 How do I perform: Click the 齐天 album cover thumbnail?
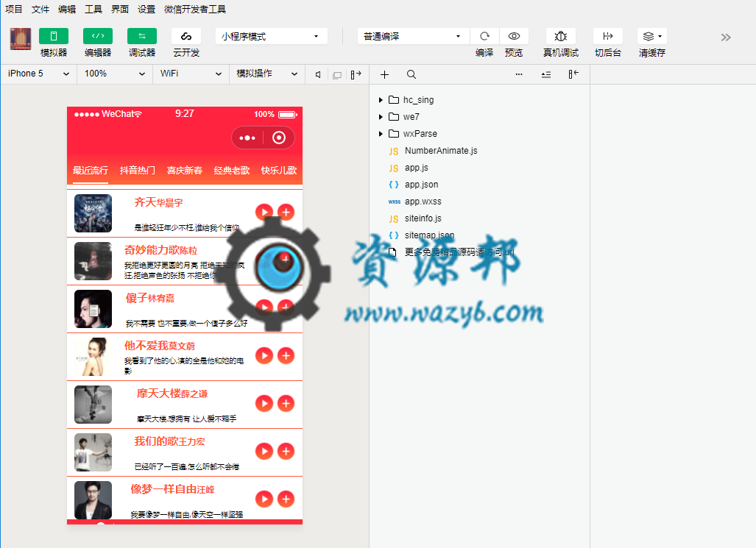(x=93, y=213)
